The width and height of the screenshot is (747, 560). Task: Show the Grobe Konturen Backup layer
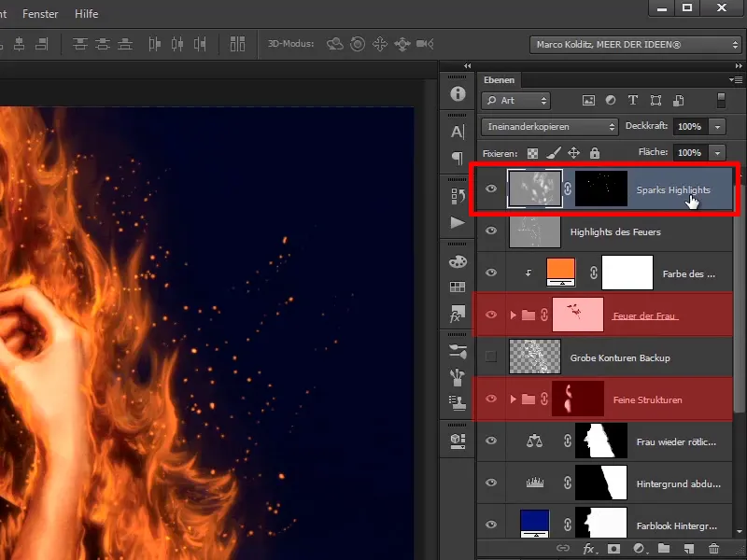[491, 357]
